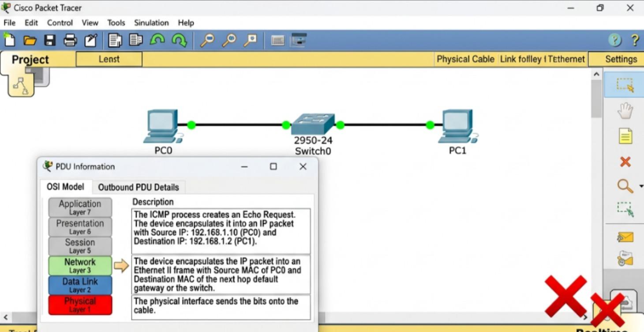Switch to Outbound PDU Details tab
This screenshot has height=332, width=644.
click(139, 187)
